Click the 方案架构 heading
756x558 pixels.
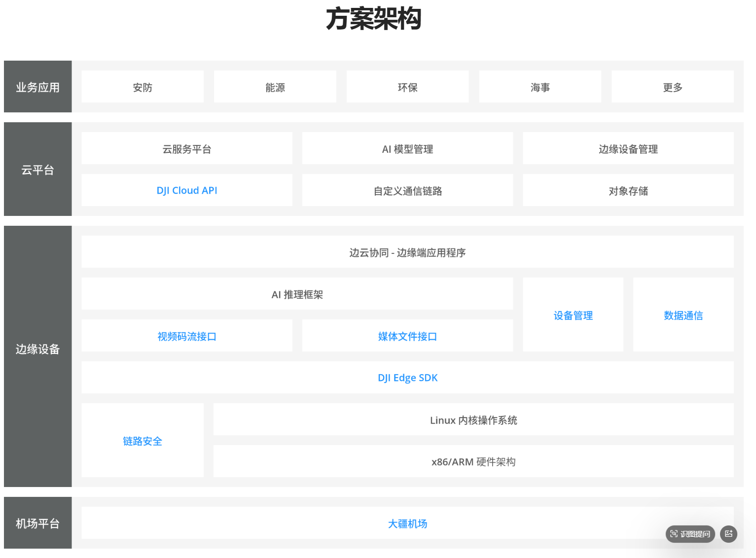tap(374, 19)
